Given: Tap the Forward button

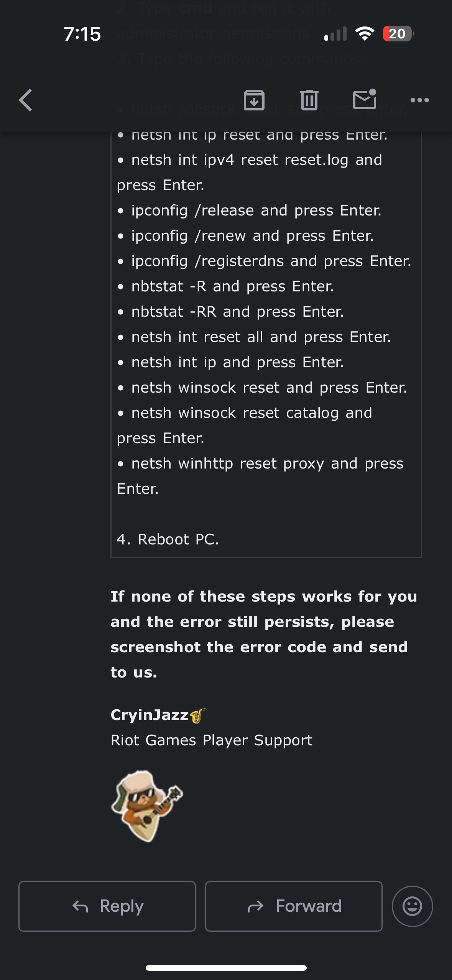Looking at the screenshot, I should click(294, 906).
